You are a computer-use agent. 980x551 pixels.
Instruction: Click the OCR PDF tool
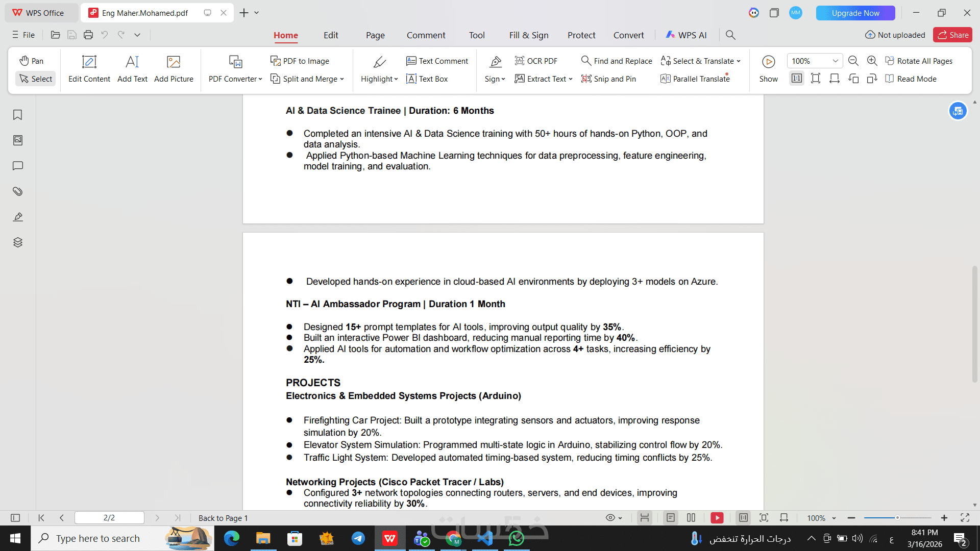[x=536, y=61]
